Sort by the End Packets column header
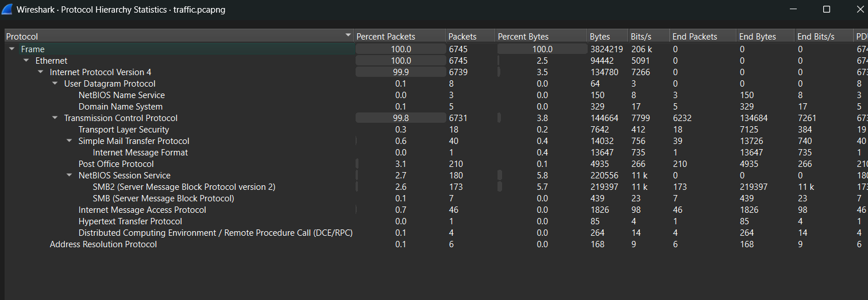Image resolution: width=868 pixels, height=300 pixels. [x=695, y=37]
